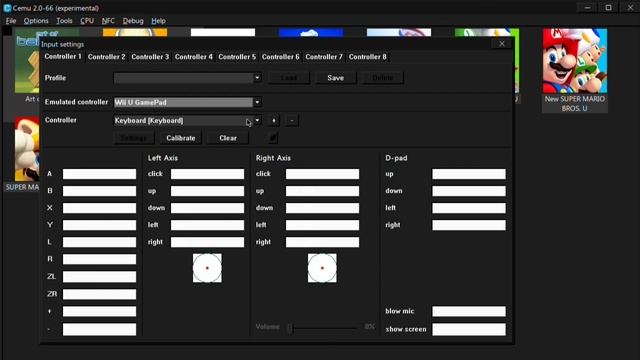Click the Y button mapping field
The height and width of the screenshot is (360, 640).
coord(99,225)
